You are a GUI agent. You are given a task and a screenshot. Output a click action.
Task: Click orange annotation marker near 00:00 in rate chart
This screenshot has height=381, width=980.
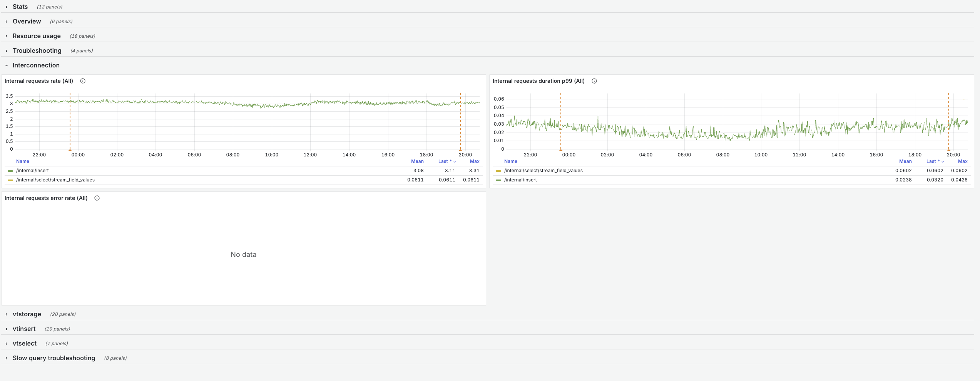click(x=70, y=149)
